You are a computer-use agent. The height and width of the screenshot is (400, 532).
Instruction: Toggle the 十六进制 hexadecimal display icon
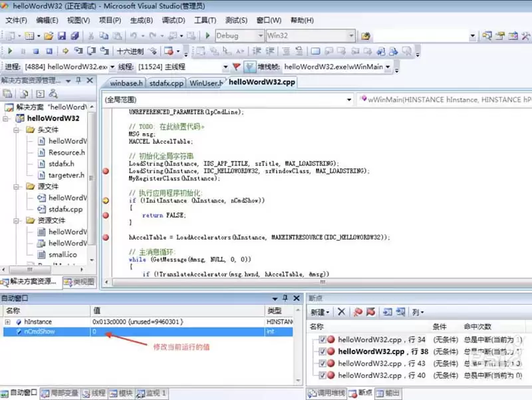pyautogui.click(x=131, y=50)
